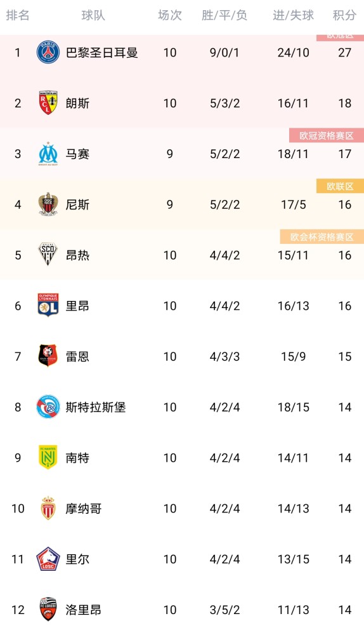Select the Strasbourg club logo
This screenshot has width=364, height=635.
(x=48, y=406)
